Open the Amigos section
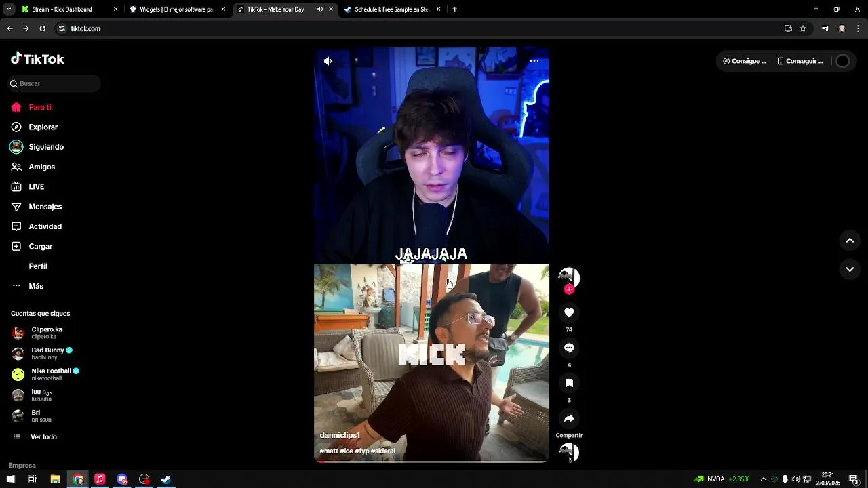868x488 pixels. point(33,167)
